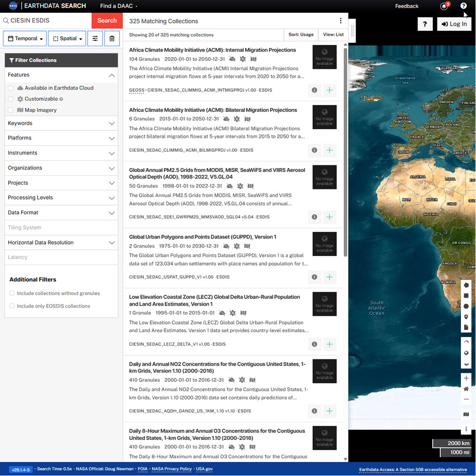The image size is (476, 476).
Task: Switch map to Geographic globe projection
Action: (x=466, y=353)
